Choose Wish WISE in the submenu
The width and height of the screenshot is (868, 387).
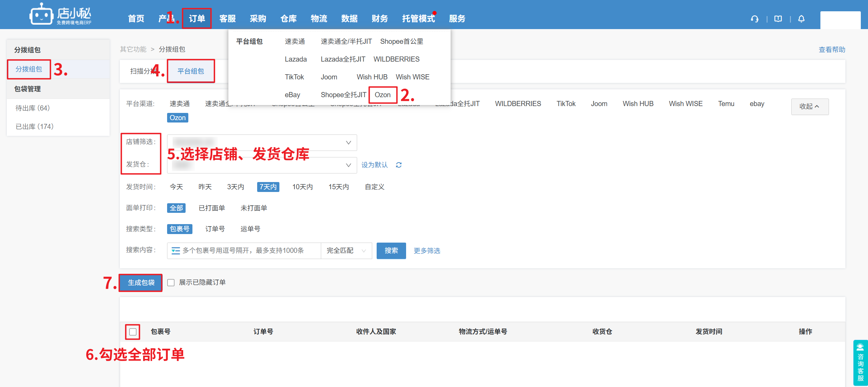(413, 77)
